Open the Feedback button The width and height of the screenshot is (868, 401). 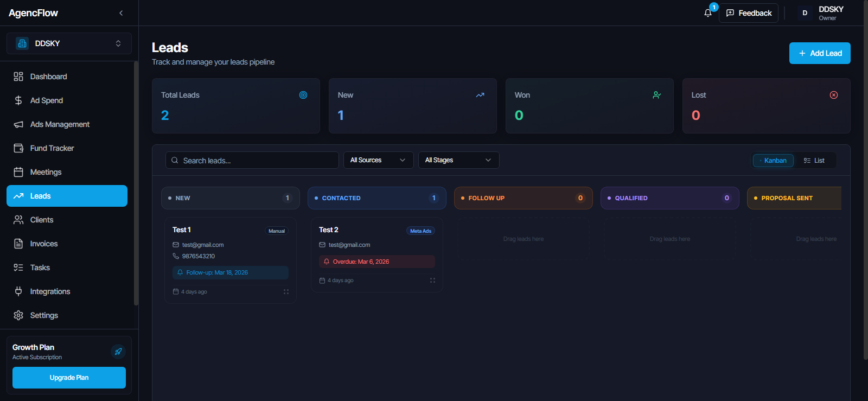tap(749, 13)
